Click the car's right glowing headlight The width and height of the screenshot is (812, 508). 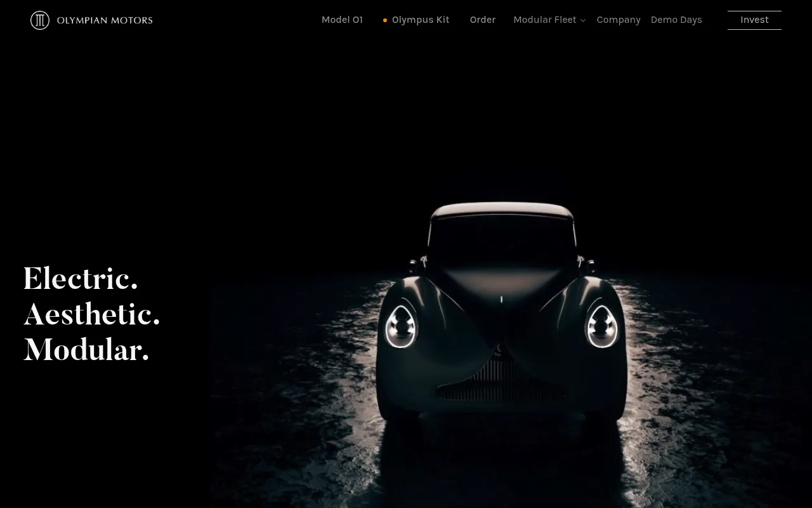pos(602,326)
